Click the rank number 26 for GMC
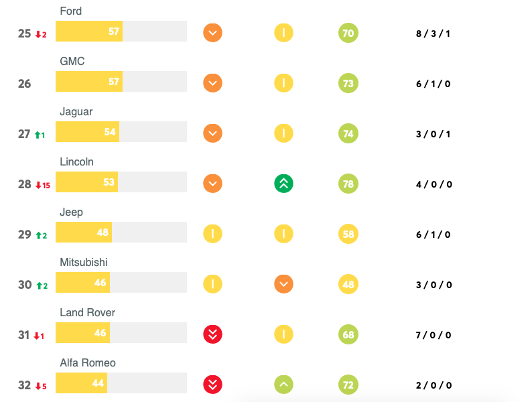532x402 pixels. coord(25,84)
